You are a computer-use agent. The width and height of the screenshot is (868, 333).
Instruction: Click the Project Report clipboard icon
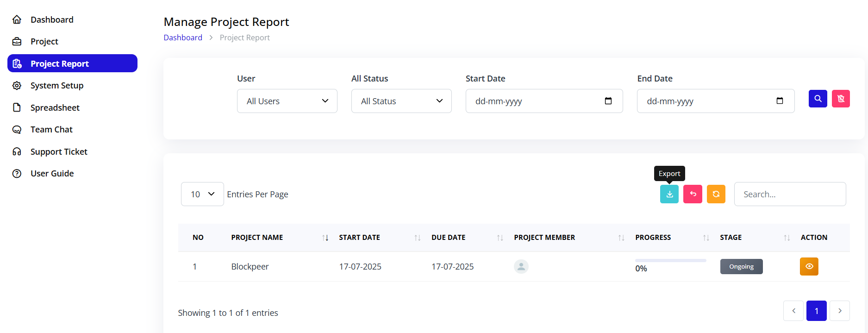(x=17, y=63)
